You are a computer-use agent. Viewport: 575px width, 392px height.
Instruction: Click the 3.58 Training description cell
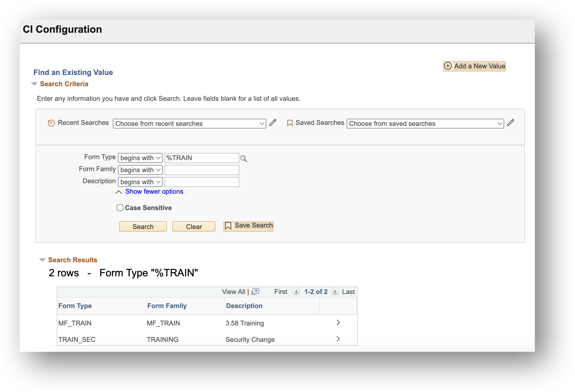pyautogui.click(x=245, y=323)
